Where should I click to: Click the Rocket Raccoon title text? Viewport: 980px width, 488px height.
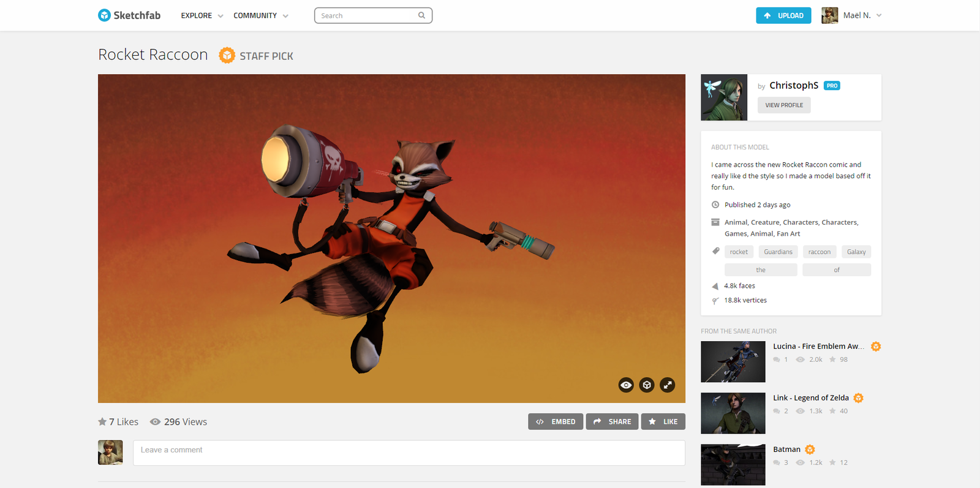[153, 54]
